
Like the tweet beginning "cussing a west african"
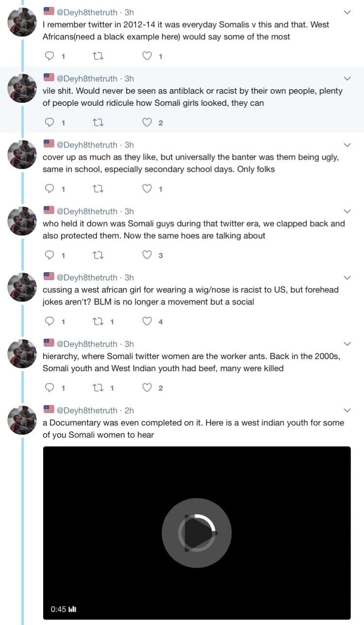(147, 321)
